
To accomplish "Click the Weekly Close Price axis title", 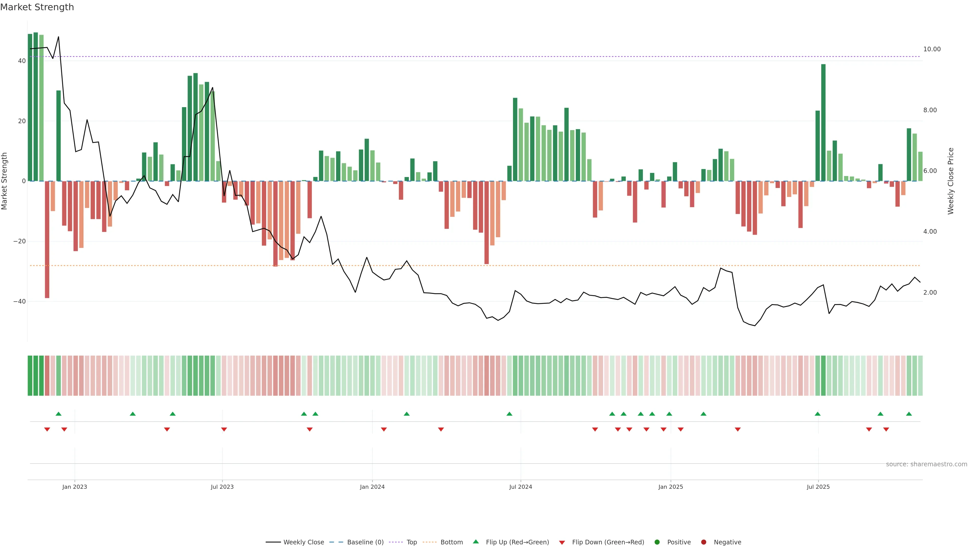I will (951, 181).
